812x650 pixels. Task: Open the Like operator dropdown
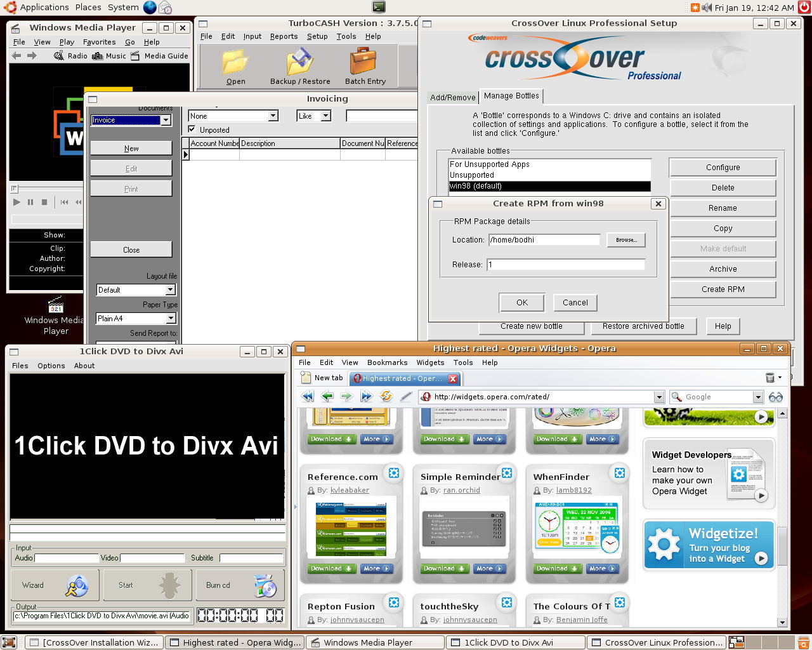tap(325, 116)
